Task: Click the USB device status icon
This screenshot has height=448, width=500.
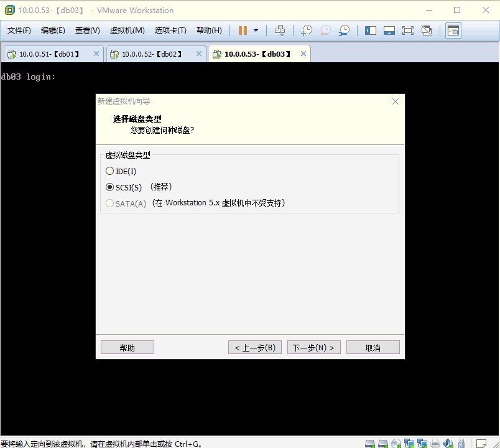Action: click(461, 443)
